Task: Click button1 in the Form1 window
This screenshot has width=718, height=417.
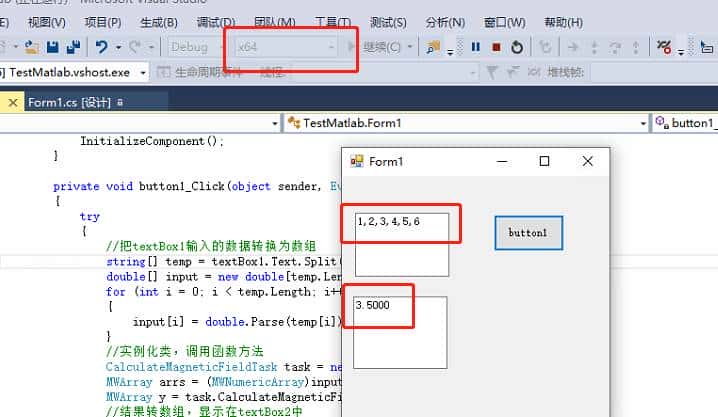Action: click(x=528, y=233)
